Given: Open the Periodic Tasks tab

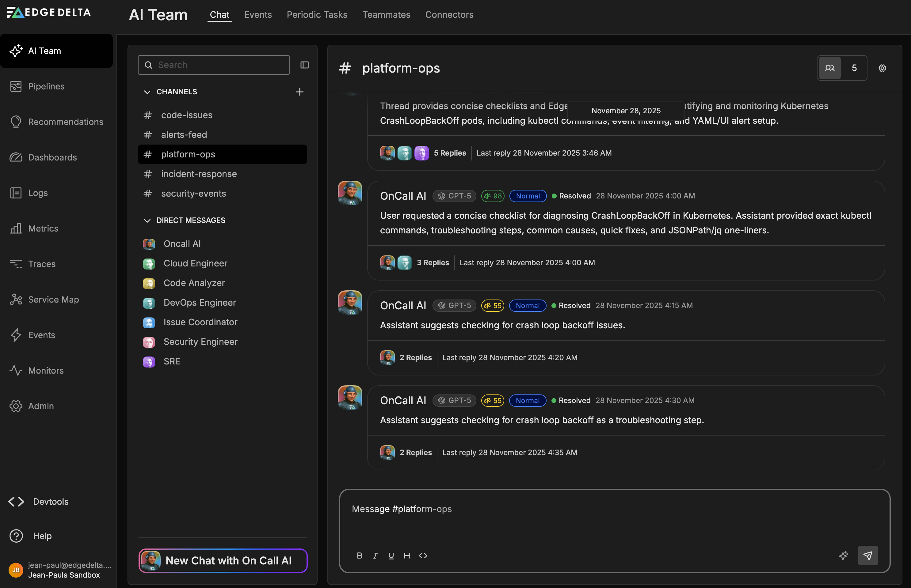Looking at the screenshot, I should click(317, 14).
